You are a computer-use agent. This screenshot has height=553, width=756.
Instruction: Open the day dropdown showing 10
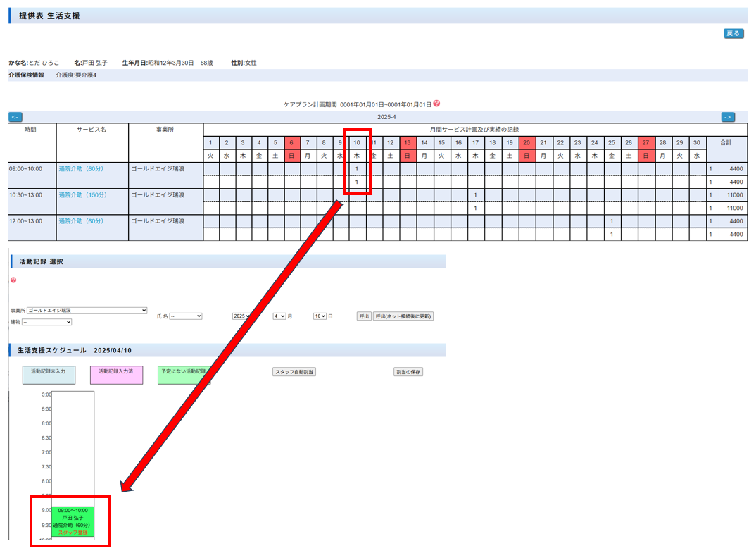click(x=320, y=316)
